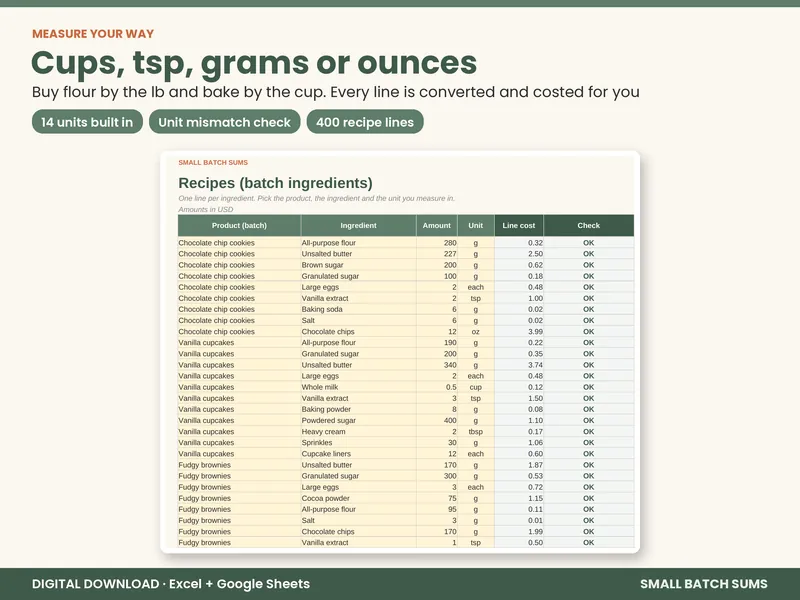Click line cost cell 3.99
800x600 pixels.
[519, 332]
